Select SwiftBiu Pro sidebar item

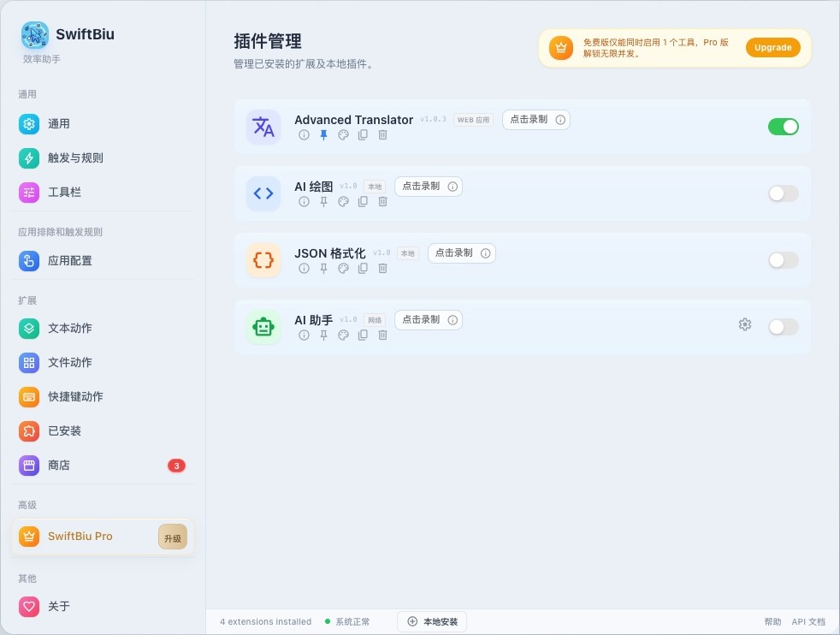coord(103,537)
